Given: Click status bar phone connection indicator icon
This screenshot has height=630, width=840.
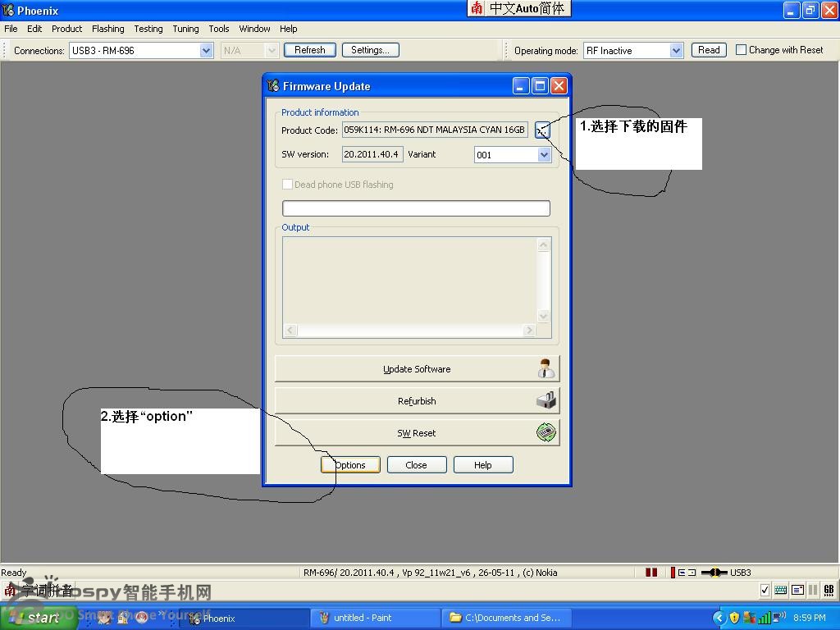Looking at the screenshot, I should coord(683,572).
